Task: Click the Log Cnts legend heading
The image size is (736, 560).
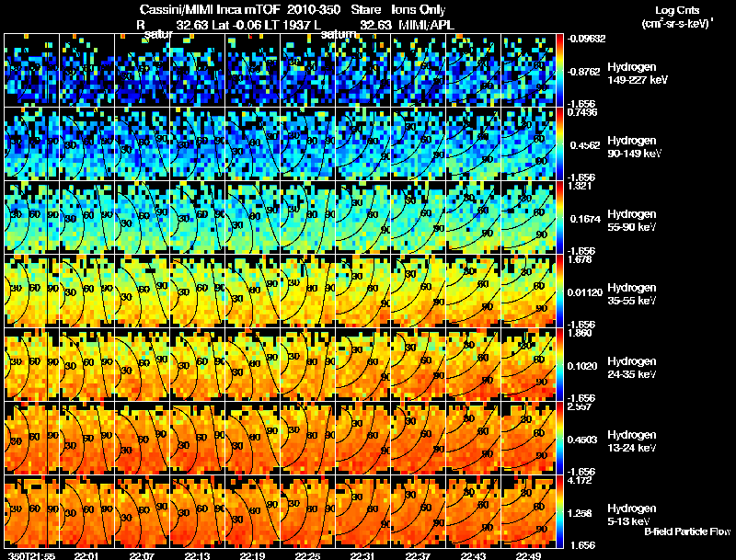Action: [x=677, y=10]
